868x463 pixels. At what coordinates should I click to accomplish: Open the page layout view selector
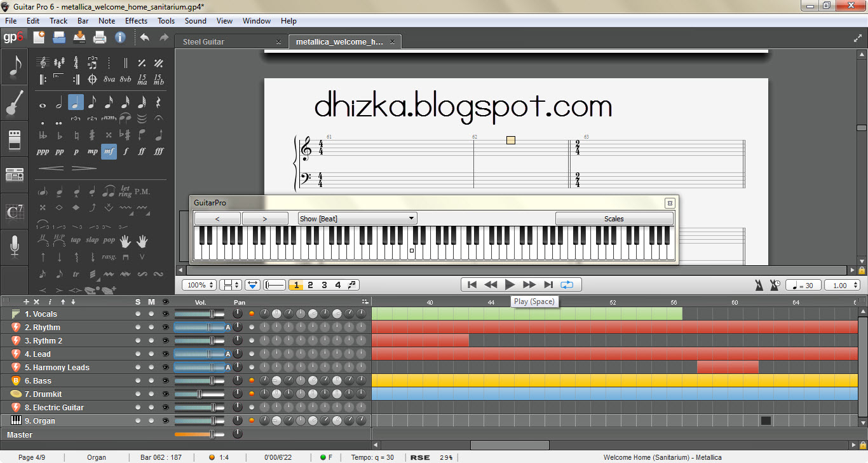(230, 285)
